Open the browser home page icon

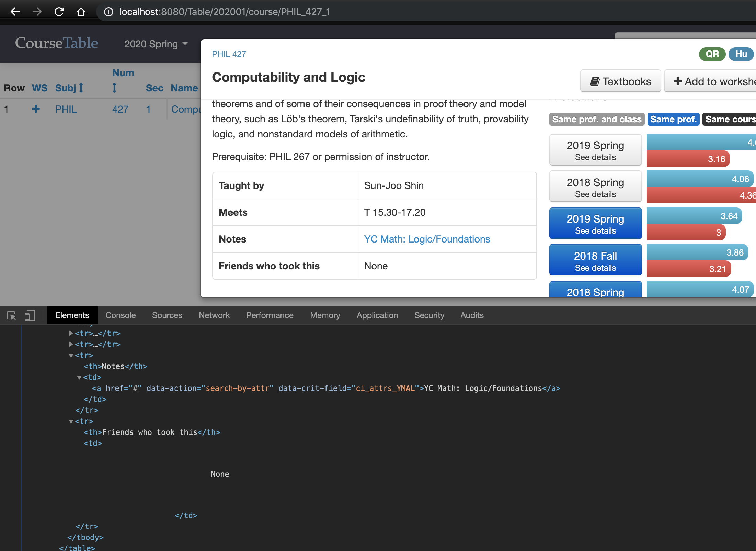(x=81, y=12)
